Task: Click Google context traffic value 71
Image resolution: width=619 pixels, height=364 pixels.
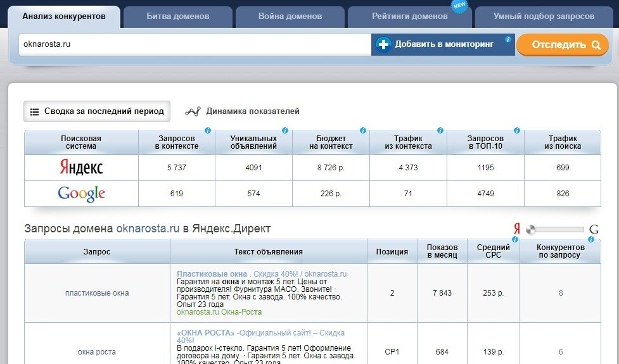Action: click(x=408, y=194)
